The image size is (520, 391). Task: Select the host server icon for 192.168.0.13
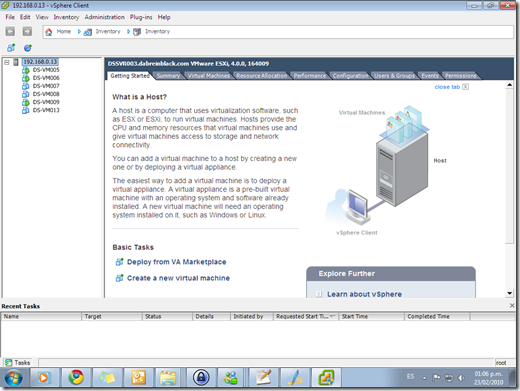pyautogui.click(x=16, y=62)
